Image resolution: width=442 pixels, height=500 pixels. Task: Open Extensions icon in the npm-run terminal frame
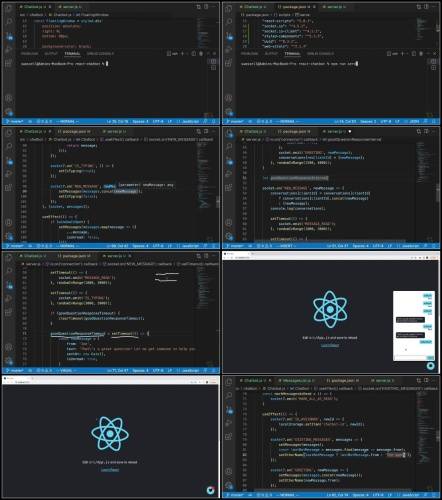[229, 63]
